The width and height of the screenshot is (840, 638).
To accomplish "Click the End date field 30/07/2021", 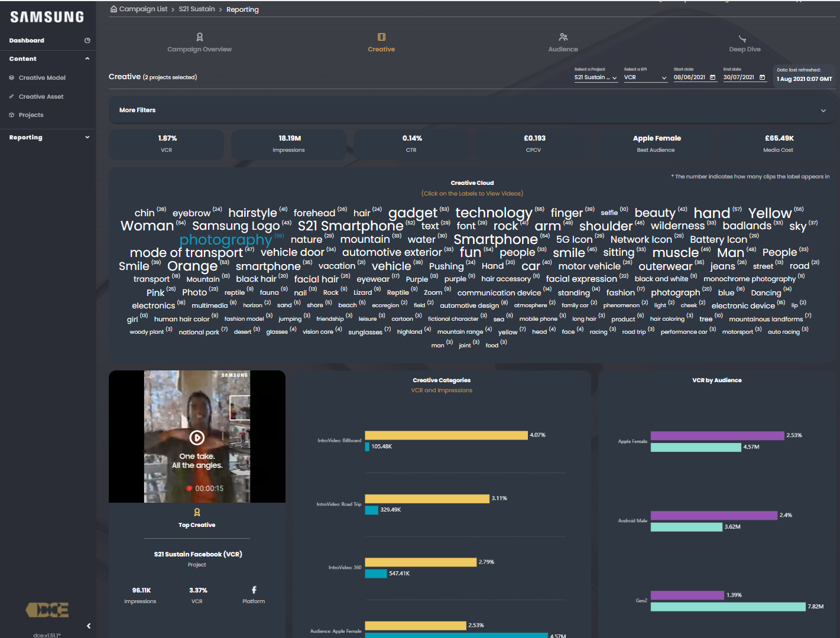I will [x=745, y=77].
